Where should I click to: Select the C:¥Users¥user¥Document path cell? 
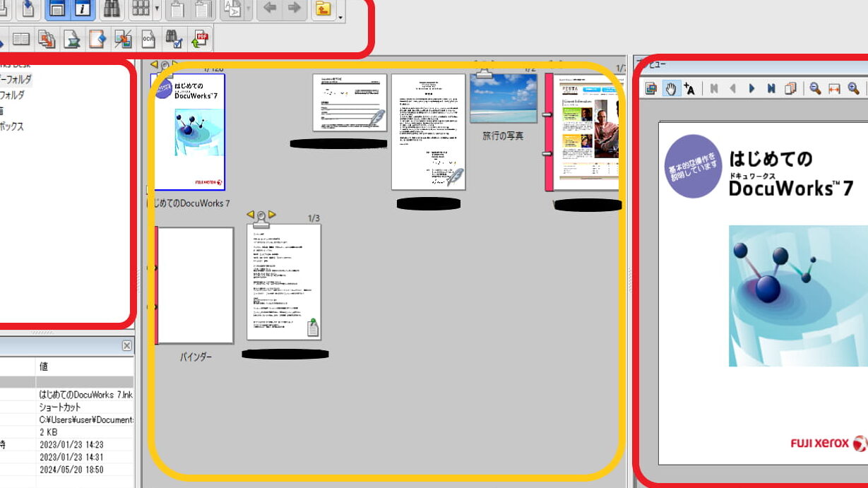85,419
